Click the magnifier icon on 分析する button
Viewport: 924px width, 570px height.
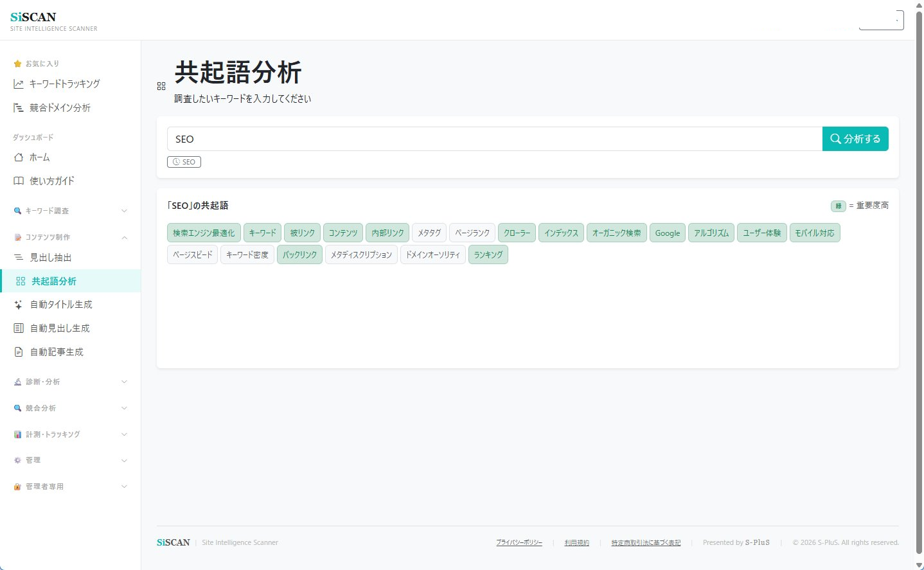coord(835,139)
